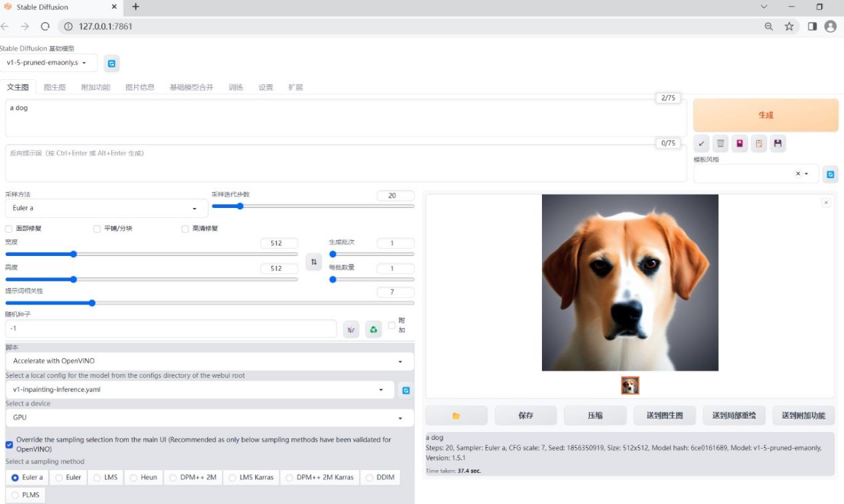
Task: Expand the Select a device GPU dropdown
Action: tap(209, 418)
